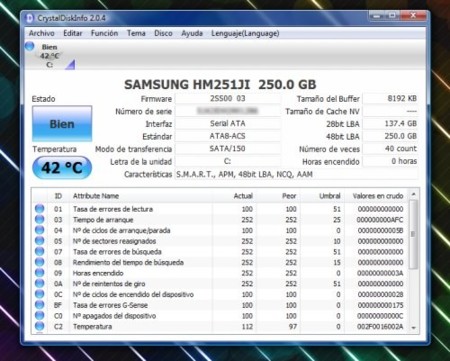Select the Tasa de errores G-Sense row name
This screenshot has height=361, width=450.
click(x=110, y=305)
